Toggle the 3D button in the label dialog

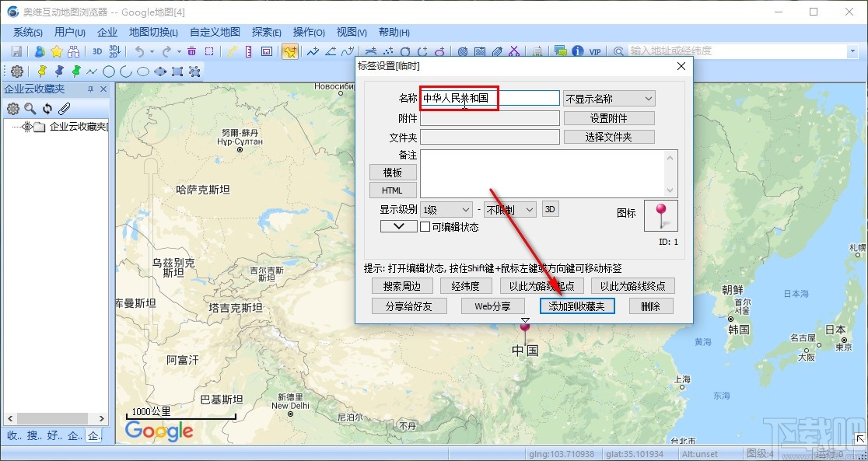coord(550,208)
